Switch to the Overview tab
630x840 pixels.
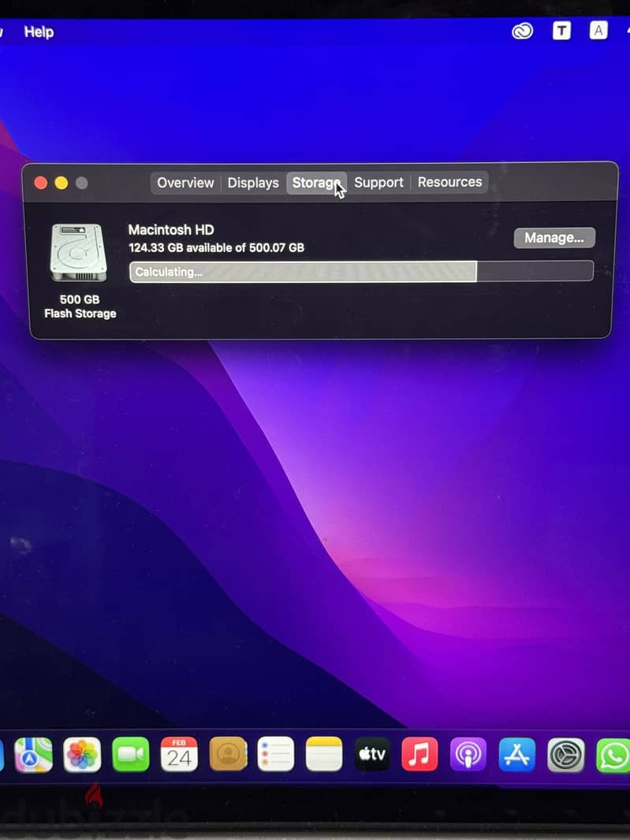(185, 183)
